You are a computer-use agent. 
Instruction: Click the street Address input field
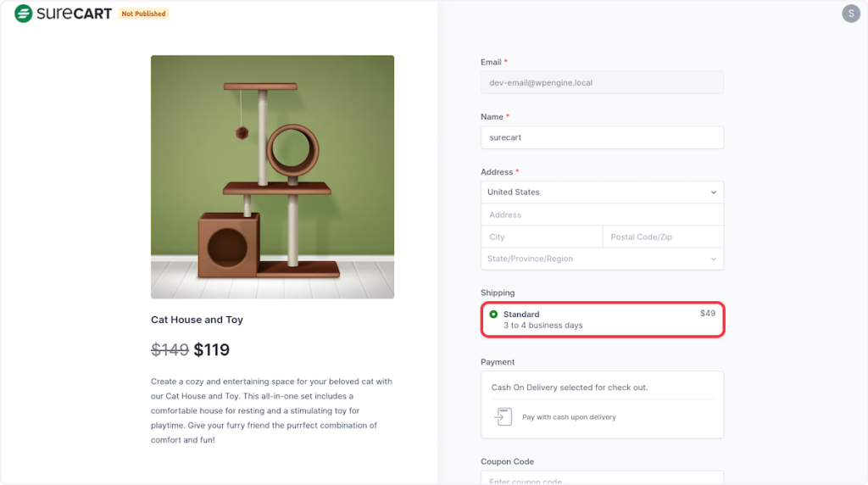(602, 215)
